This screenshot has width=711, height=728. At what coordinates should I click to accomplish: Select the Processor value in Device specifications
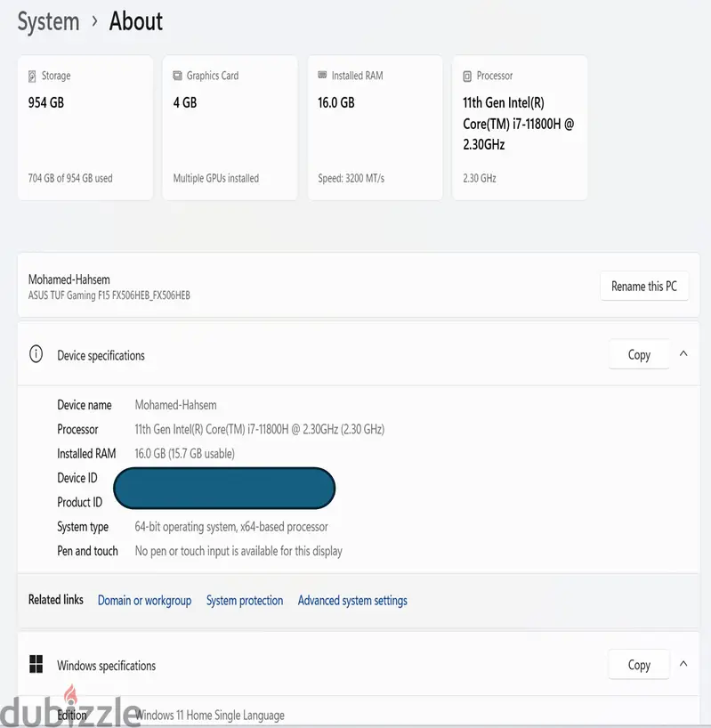[x=260, y=429]
